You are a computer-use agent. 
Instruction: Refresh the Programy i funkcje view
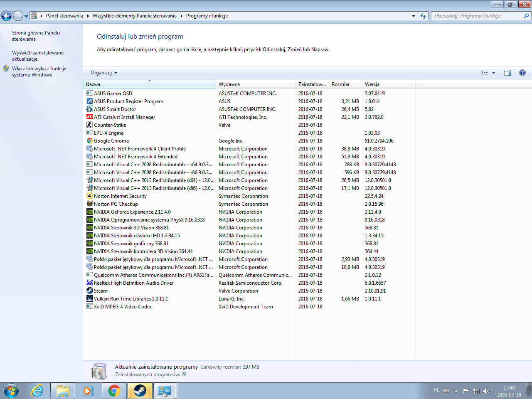point(423,16)
